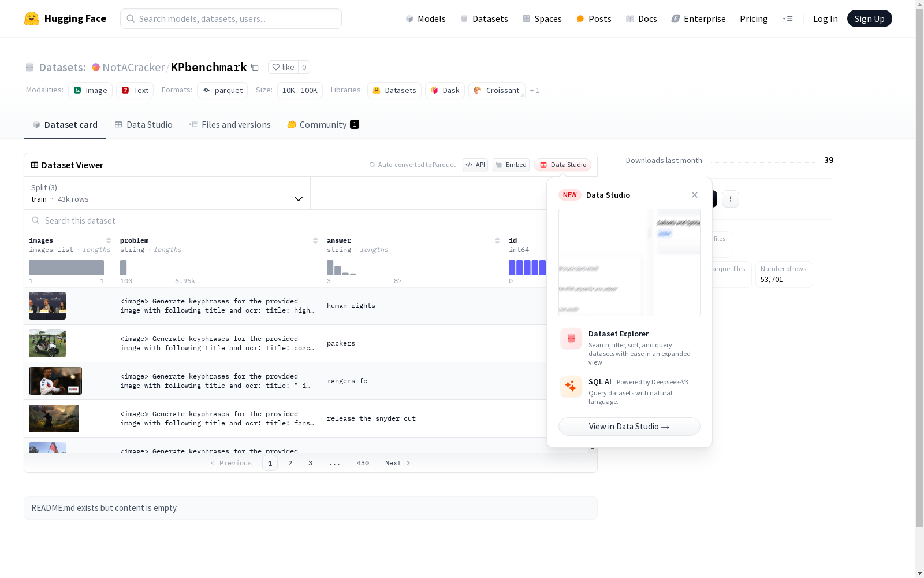Open Data Studio from viewer header

[563, 165]
